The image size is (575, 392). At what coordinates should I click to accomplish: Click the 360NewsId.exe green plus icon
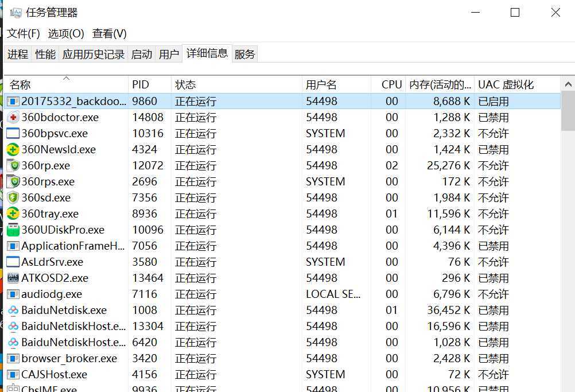coord(13,150)
